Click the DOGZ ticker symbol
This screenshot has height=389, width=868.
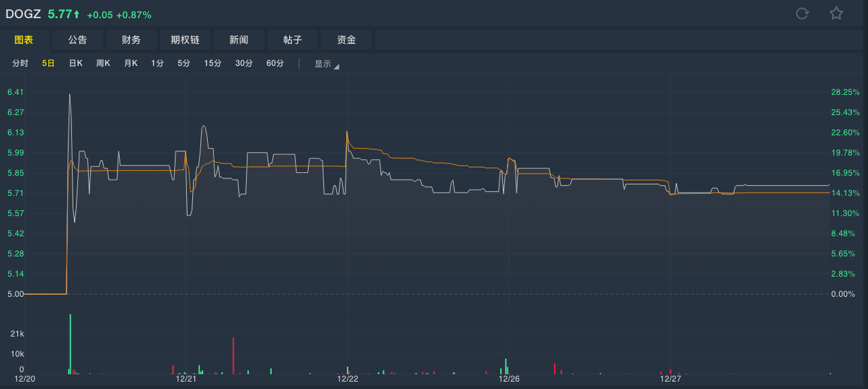[24, 13]
